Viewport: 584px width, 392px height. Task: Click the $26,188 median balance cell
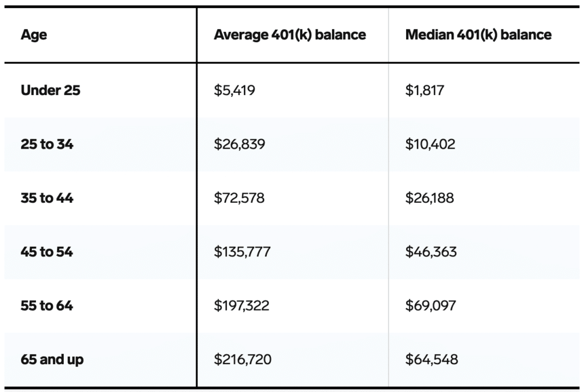pos(429,198)
